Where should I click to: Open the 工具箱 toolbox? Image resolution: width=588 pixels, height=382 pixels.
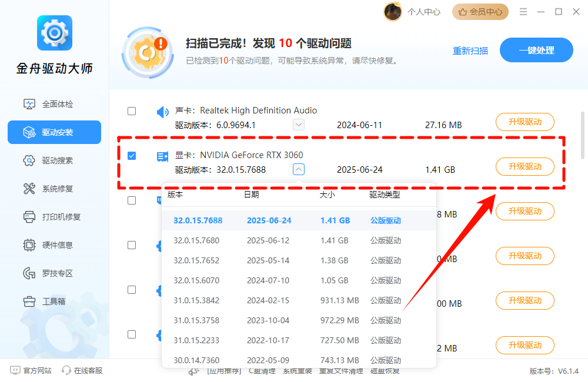pos(53,301)
